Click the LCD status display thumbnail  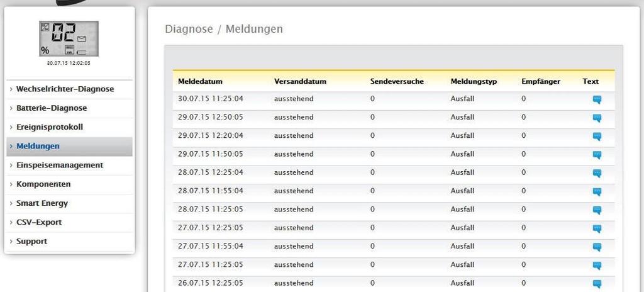(69, 39)
